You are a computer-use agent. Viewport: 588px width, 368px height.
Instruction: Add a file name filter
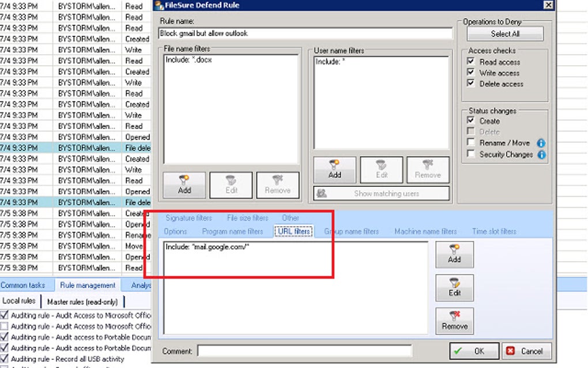(184, 185)
